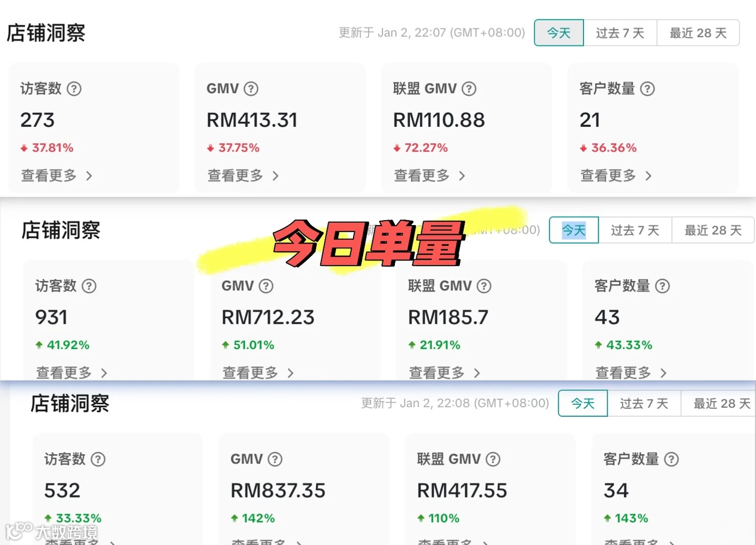The width and height of the screenshot is (756, 545).
Task: View more under the 51.01% GMV increase
Action: pos(258,373)
